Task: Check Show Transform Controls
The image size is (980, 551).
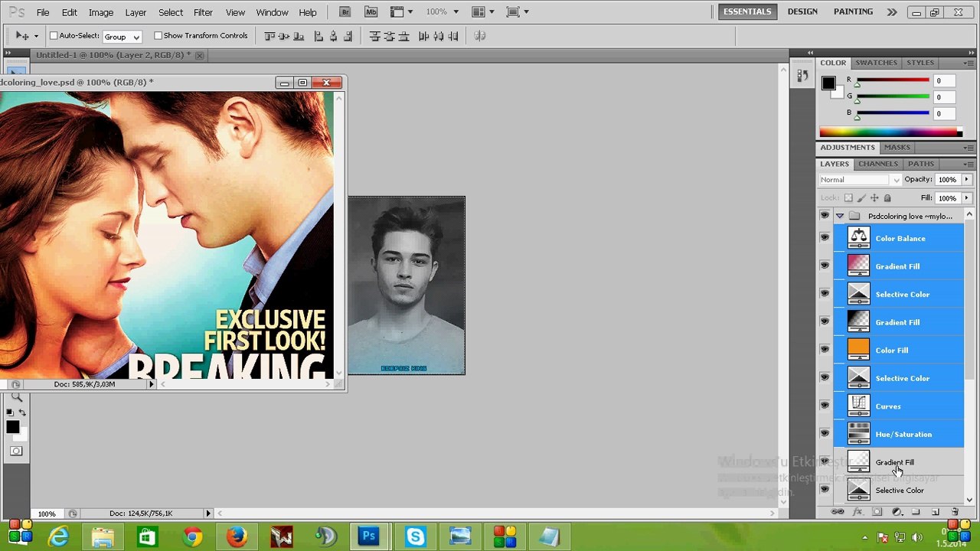Action: coord(158,35)
